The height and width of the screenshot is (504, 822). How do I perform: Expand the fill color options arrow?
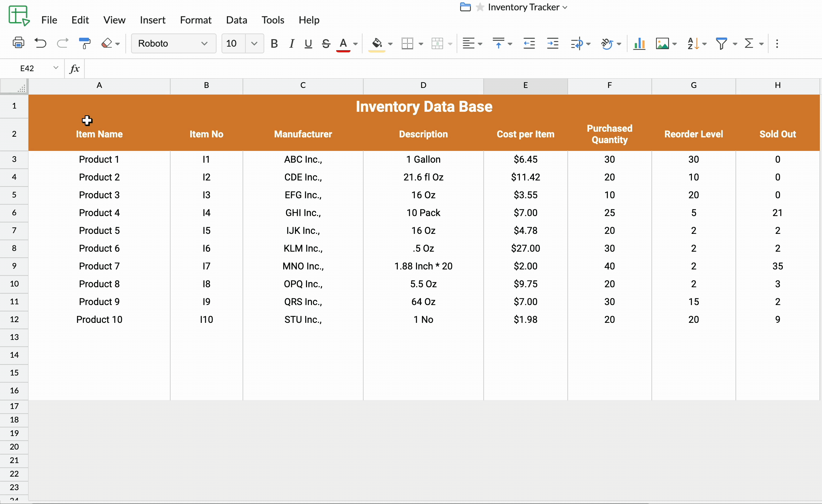(x=390, y=44)
